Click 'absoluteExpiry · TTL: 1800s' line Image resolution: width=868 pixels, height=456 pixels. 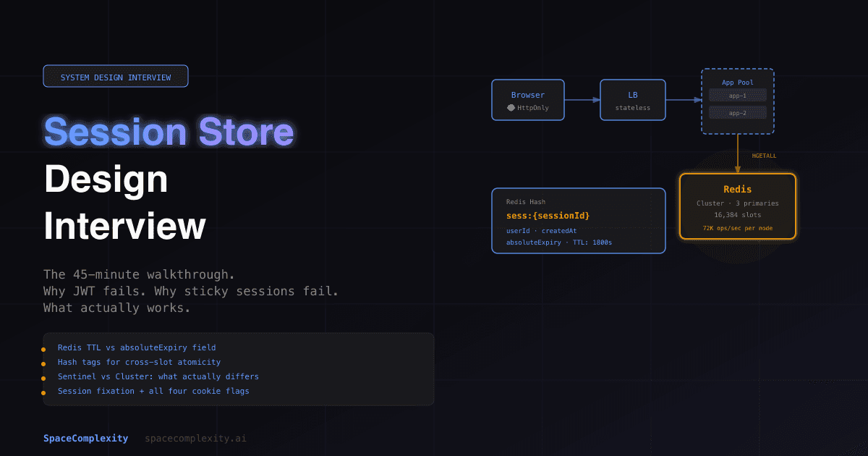pos(559,242)
